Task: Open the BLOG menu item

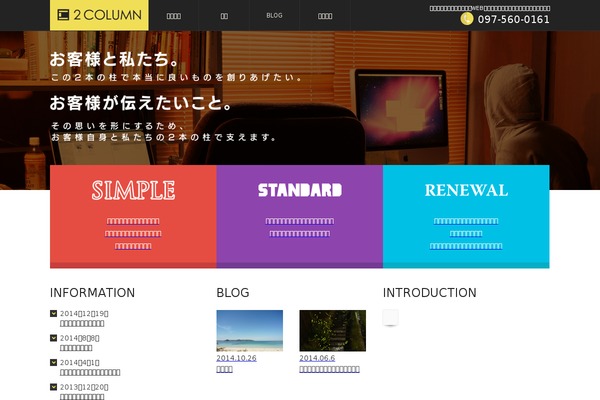Action: coord(274,15)
